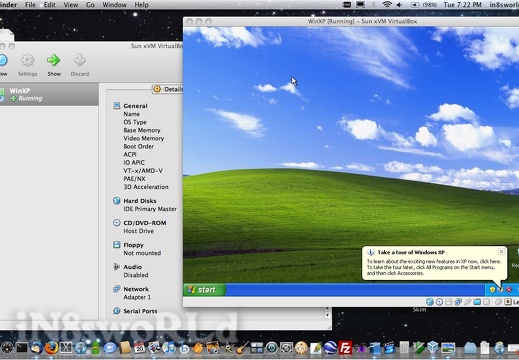519x360 pixels.
Task: Click the '3D Acceleration' detail row
Action: coord(146,187)
